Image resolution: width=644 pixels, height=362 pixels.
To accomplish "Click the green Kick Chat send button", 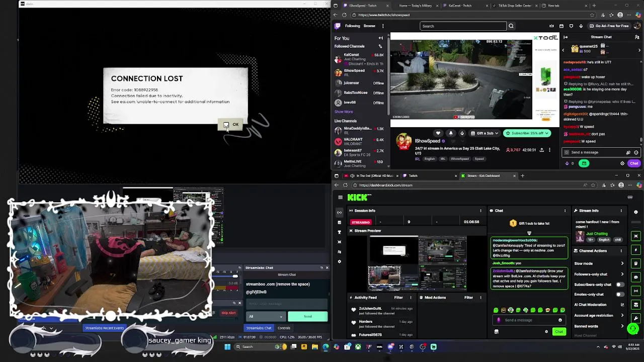I will pyautogui.click(x=559, y=332).
